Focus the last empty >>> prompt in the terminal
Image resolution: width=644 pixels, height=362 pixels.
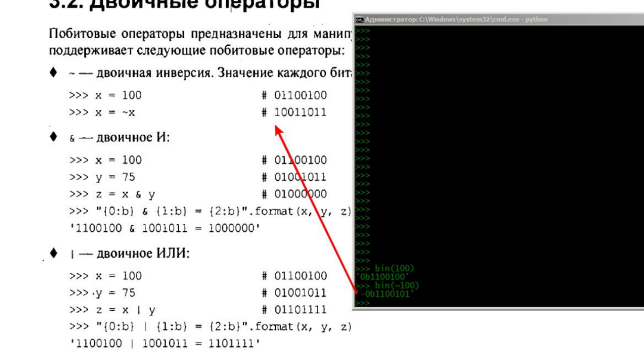coord(363,303)
